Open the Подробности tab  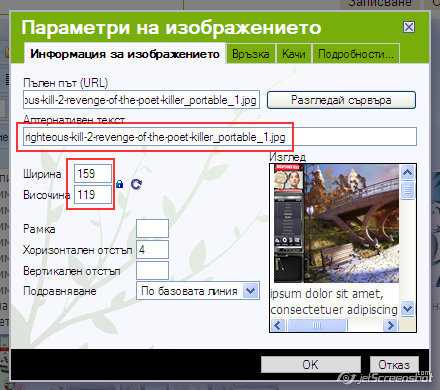pyautogui.click(x=356, y=54)
